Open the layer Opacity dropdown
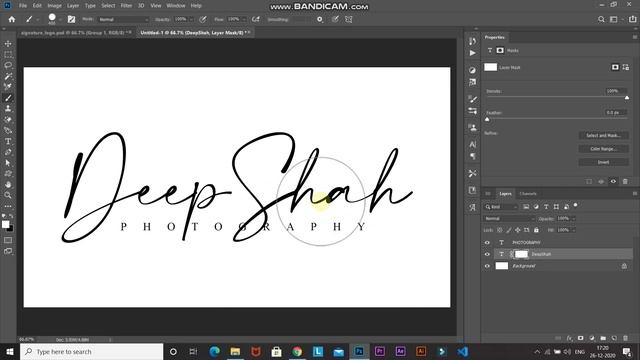The image size is (640, 360). coord(573,219)
